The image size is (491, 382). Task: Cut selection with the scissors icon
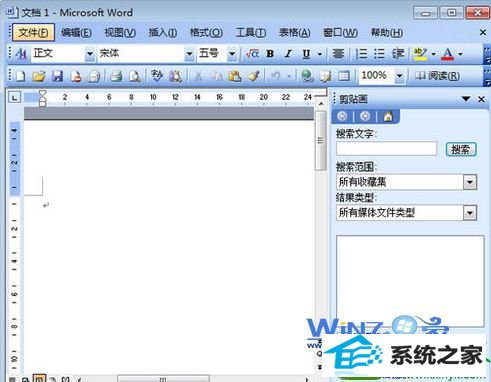tap(198, 76)
